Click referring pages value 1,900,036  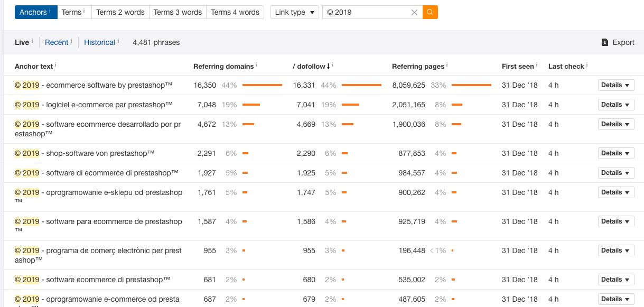point(409,124)
